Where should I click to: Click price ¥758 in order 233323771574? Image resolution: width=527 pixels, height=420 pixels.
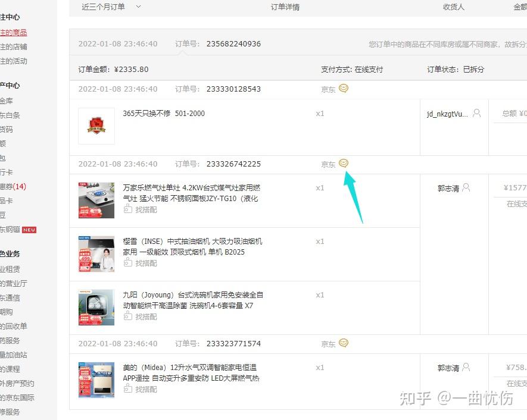pos(516,367)
